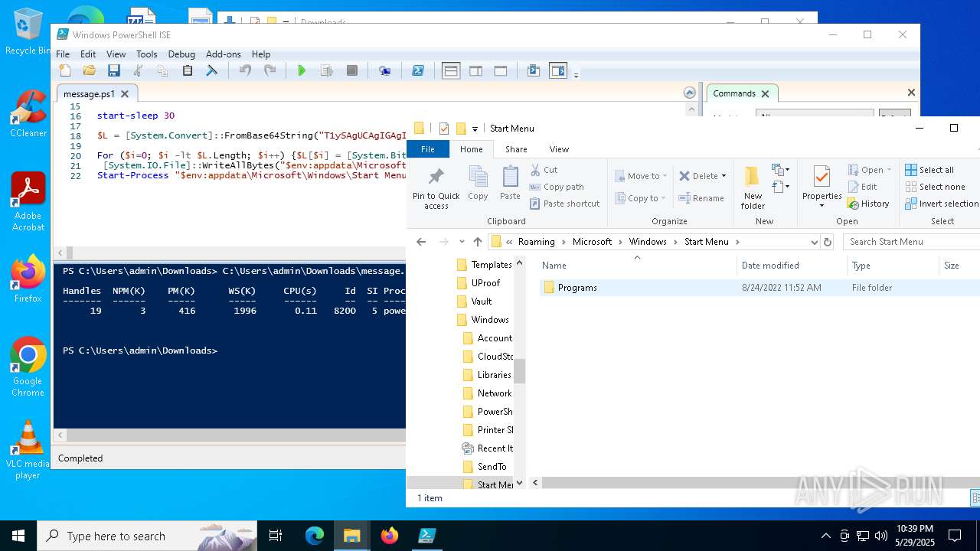Show script pane on top layout icon

point(451,70)
